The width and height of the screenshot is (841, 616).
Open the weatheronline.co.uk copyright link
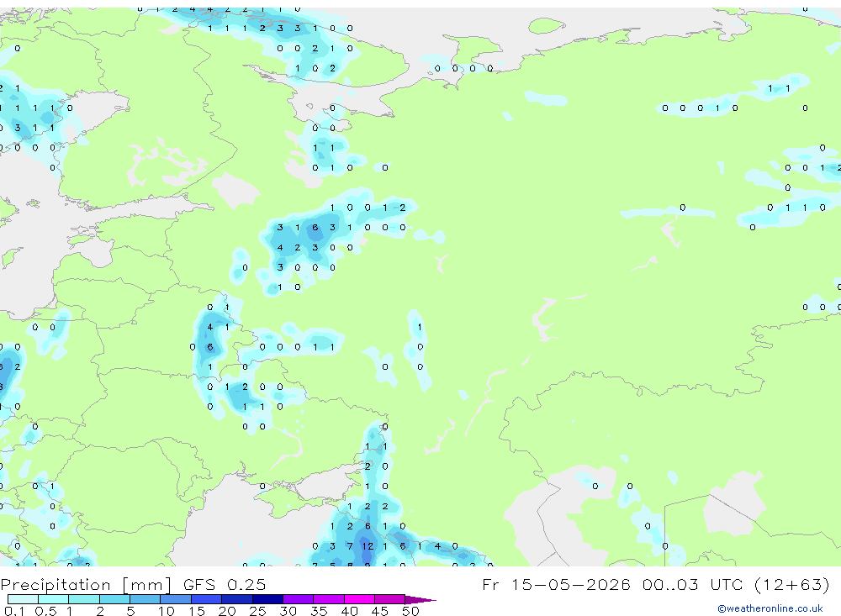(x=770, y=608)
